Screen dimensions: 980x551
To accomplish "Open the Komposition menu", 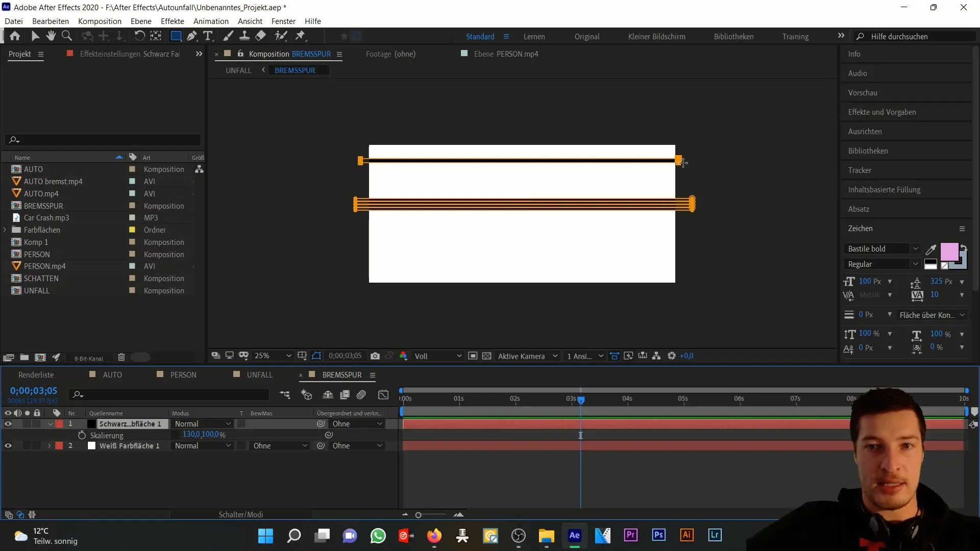I will point(100,21).
